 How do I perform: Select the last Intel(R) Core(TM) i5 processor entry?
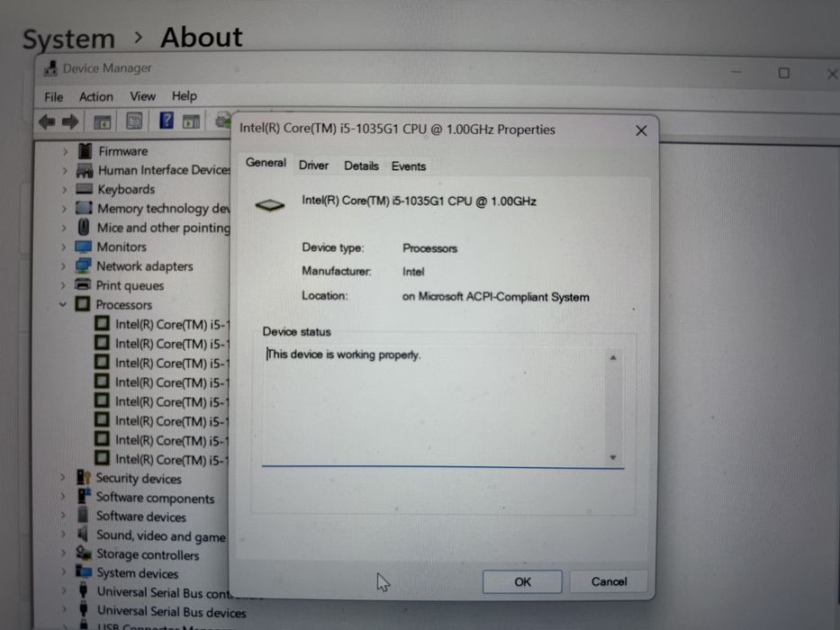pyautogui.click(x=162, y=459)
